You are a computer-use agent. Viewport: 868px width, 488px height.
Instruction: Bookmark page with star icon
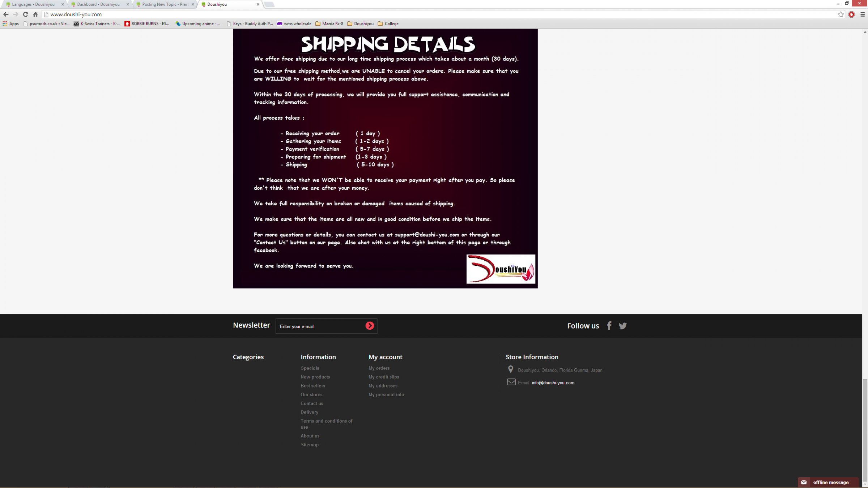[x=841, y=14]
